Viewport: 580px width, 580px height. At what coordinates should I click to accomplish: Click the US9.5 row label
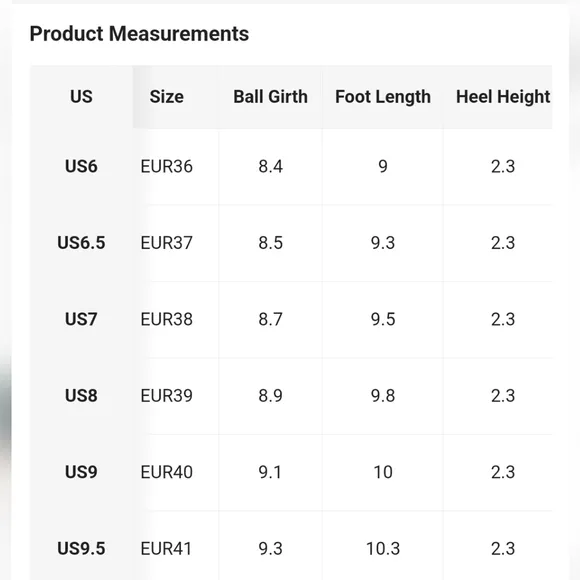[81, 548]
